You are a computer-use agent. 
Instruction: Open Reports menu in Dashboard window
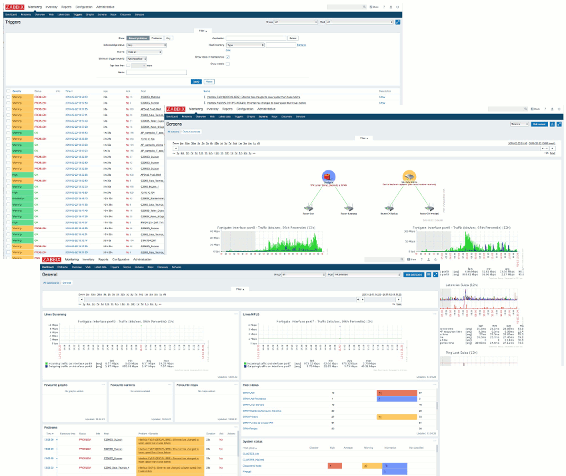click(103, 259)
